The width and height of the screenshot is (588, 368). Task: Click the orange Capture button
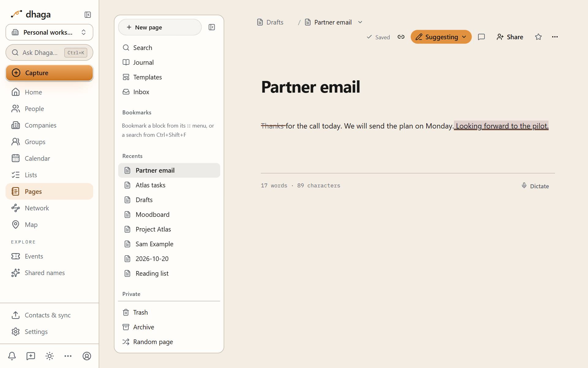point(49,73)
